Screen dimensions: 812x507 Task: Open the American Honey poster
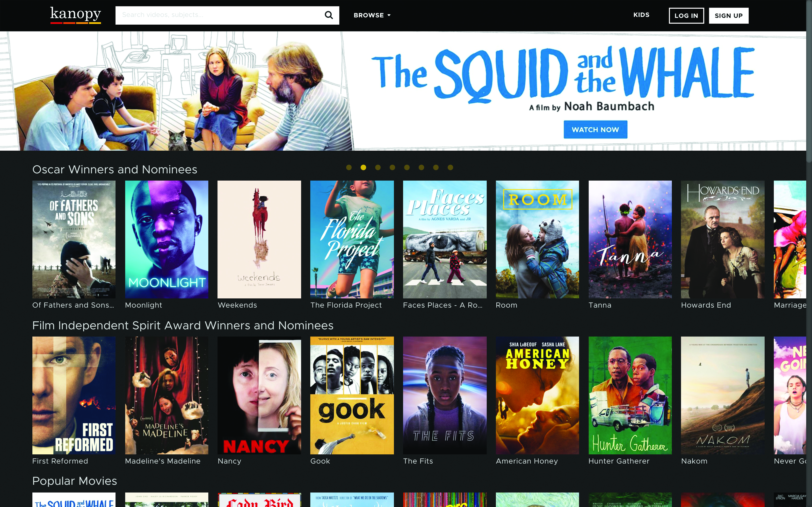pyautogui.click(x=537, y=395)
